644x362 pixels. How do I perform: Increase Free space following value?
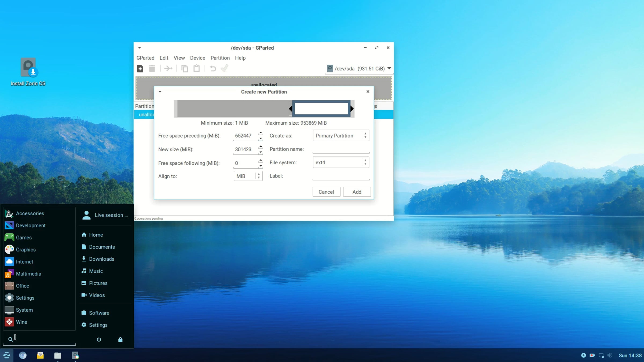[x=261, y=160]
